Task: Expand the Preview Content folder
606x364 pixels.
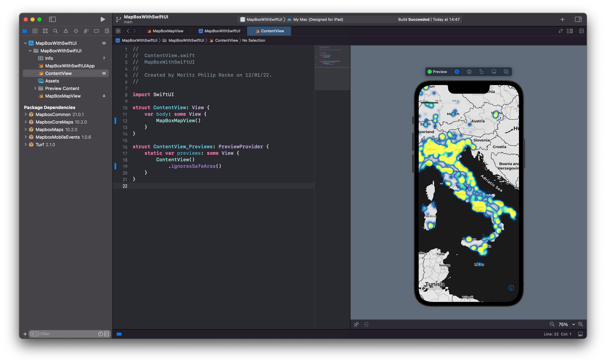Action: click(x=35, y=88)
